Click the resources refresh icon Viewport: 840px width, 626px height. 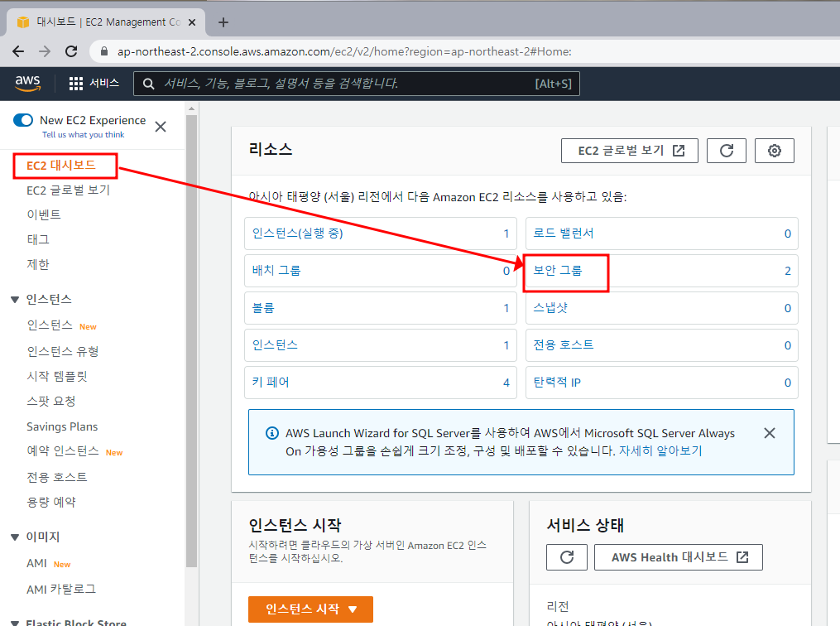click(726, 150)
